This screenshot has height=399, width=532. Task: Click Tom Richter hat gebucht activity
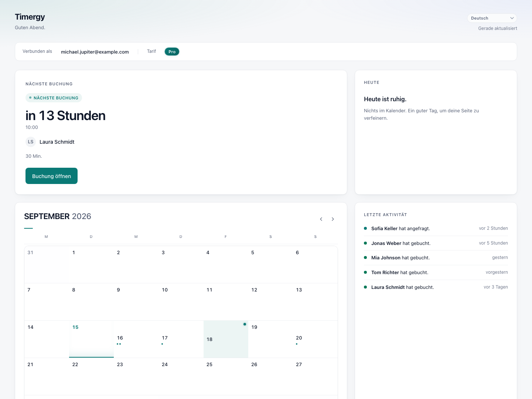pyautogui.click(x=436, y=272)
